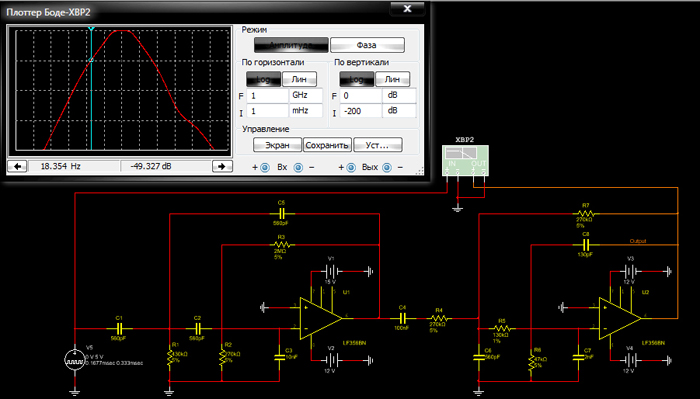Switch mode to Фаза (phase)
This screenshot has height=399, width=700.
(x=367, y=45)
